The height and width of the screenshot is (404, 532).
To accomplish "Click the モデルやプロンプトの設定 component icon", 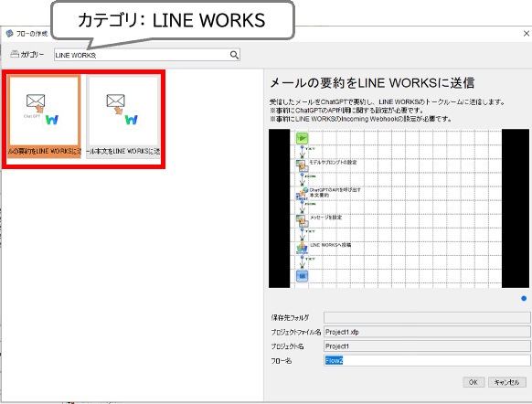I will click(302, 165).
